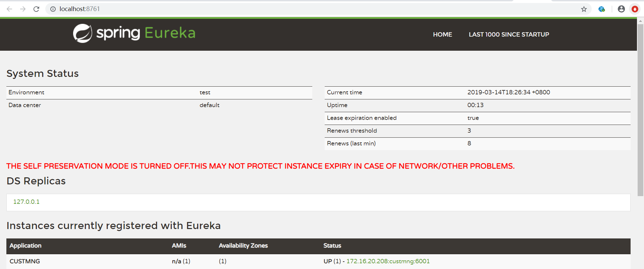Click the red extension icon in toolbar

point(635,9)
